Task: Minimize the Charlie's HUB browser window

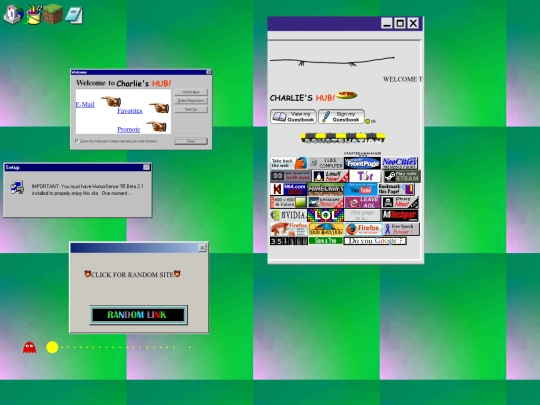Action: 387,23
